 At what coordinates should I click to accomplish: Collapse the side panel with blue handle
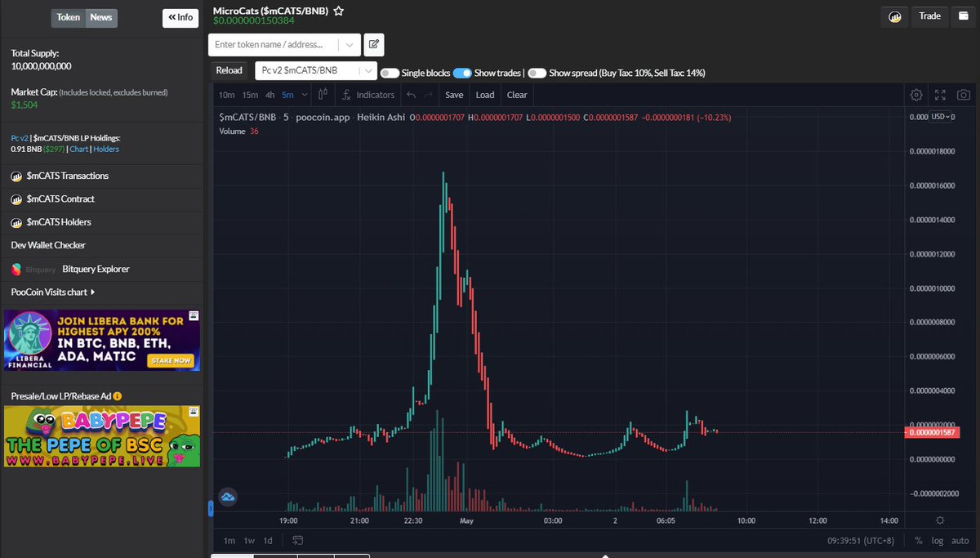(210, 509)
